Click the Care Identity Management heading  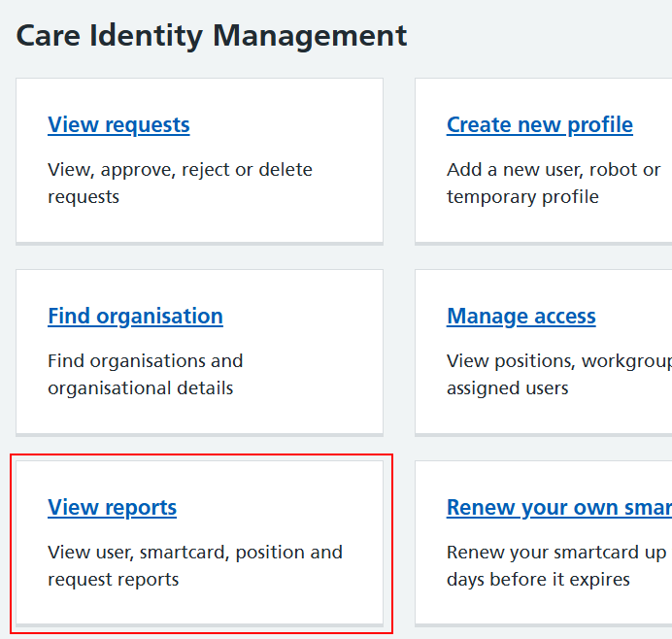[212, 36]
